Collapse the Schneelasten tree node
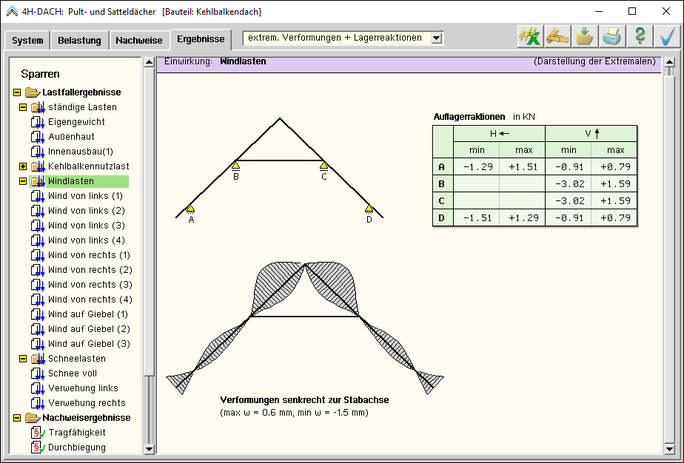Image resolution: width=684 pixels, height=463 pixels. 23,358
